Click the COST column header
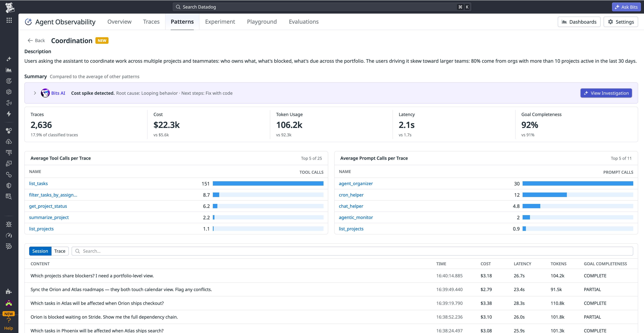 [486, 264]
